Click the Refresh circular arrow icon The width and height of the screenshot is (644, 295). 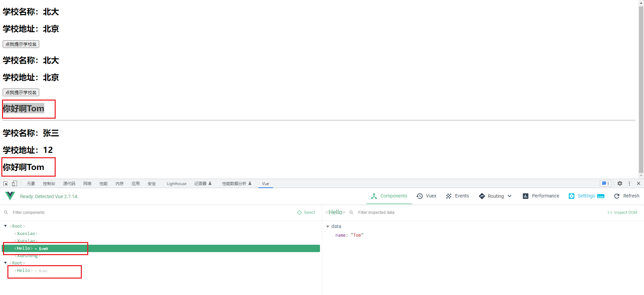click(x=617, y=196)
